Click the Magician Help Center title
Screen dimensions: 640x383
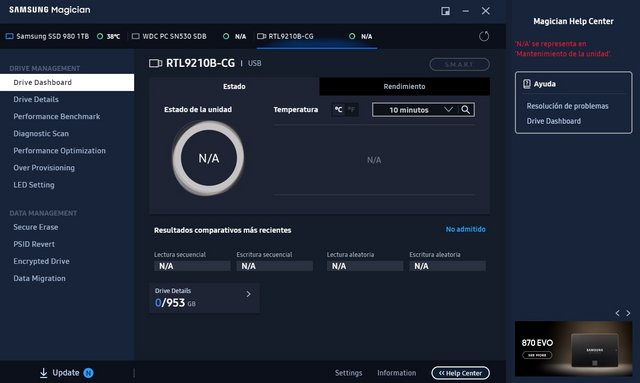[x=573, y=21]
